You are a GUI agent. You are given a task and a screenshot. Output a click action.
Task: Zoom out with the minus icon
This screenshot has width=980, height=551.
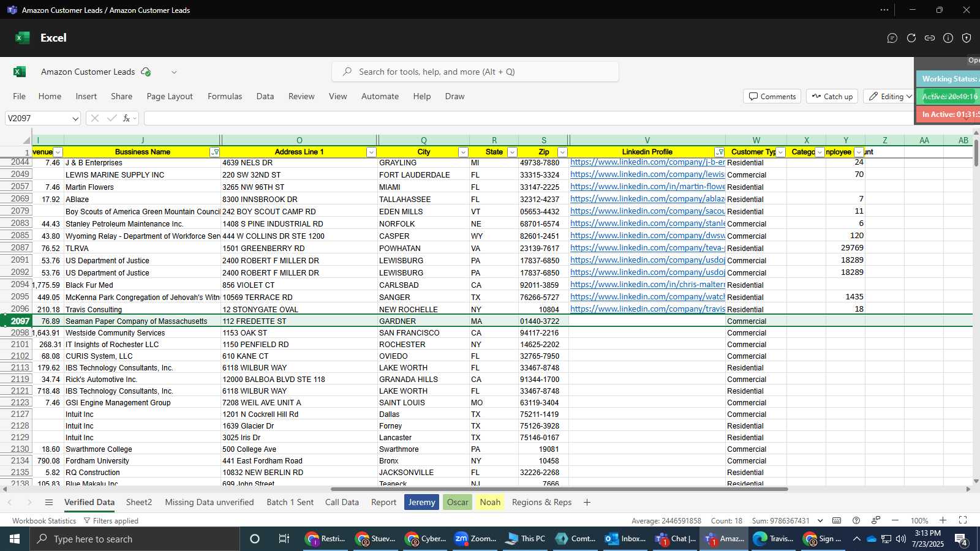(895, 520)
